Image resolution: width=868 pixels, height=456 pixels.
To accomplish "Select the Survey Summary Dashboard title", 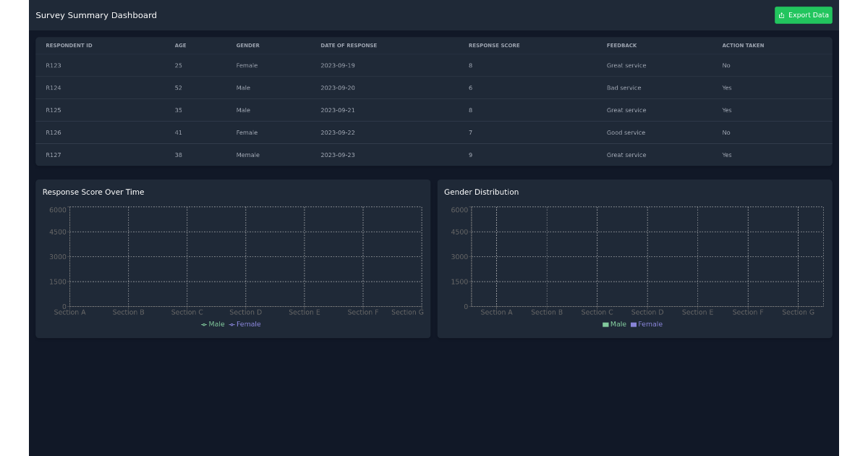I will tap(96, 15).
